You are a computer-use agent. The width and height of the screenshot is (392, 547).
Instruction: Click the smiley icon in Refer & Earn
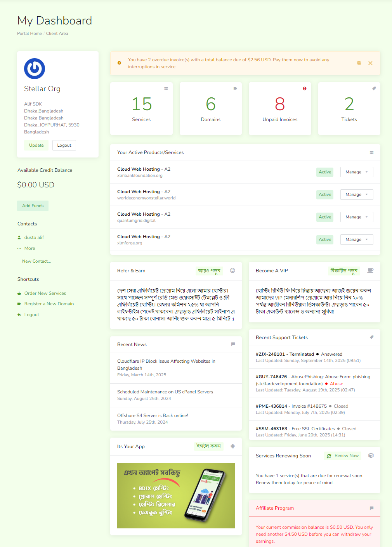pyautogui.click(x=232, y=270)
